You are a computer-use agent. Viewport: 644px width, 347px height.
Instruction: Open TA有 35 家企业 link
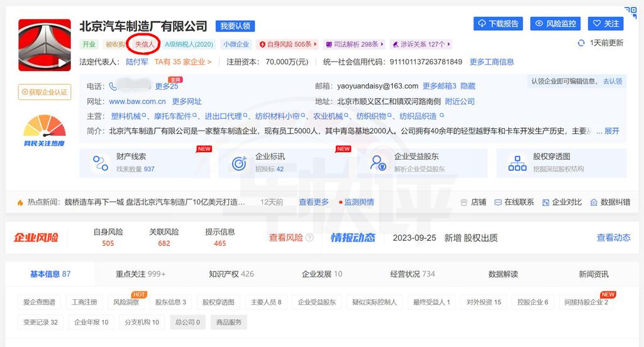[183, 62]
